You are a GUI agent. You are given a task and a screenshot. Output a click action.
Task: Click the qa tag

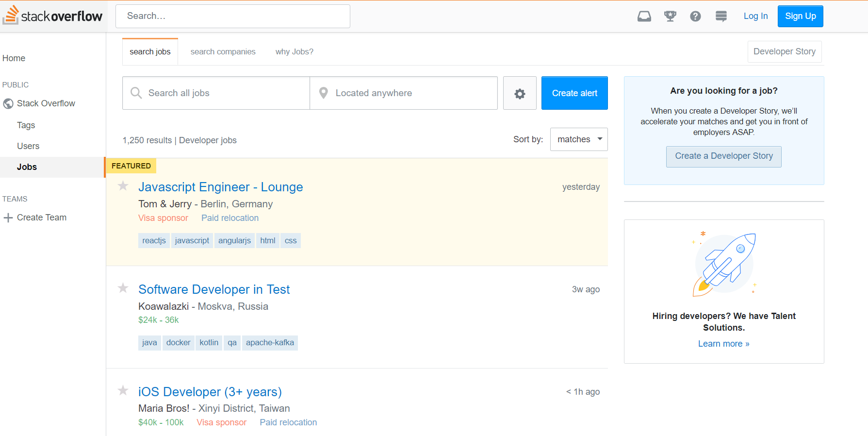(232, 343)
